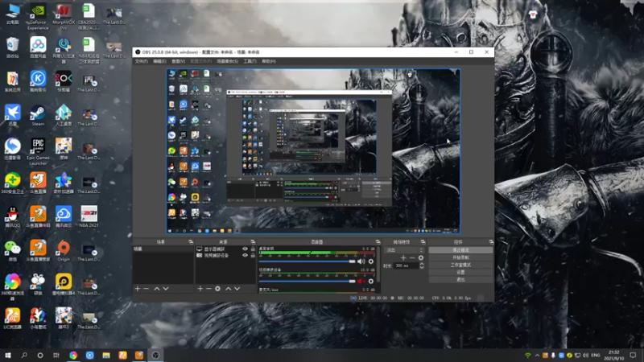Increase the transition duration with up arrow

(x=421, y=264)
